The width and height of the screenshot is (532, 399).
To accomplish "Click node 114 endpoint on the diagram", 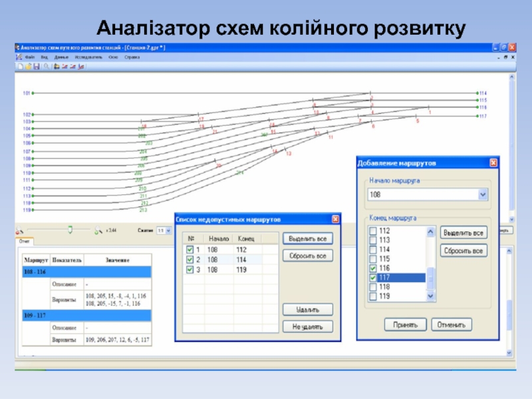I will click(x=477, y=93).
